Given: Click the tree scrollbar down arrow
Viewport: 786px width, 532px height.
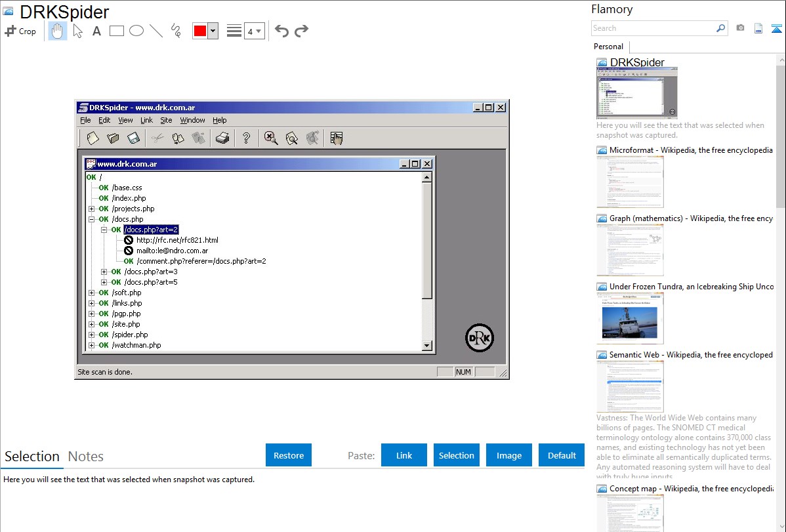Looking at the screenshot, I should click(x=426, y=346).
